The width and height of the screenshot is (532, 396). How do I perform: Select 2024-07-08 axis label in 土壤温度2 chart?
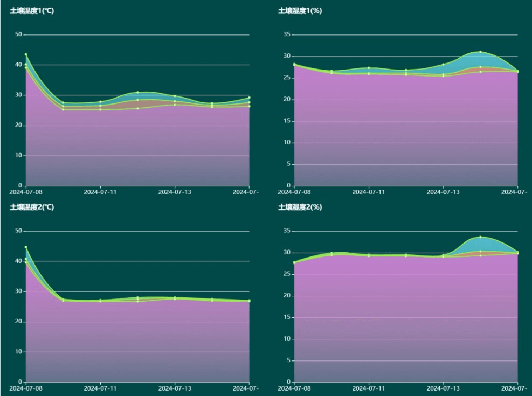(x=25, y=388)
